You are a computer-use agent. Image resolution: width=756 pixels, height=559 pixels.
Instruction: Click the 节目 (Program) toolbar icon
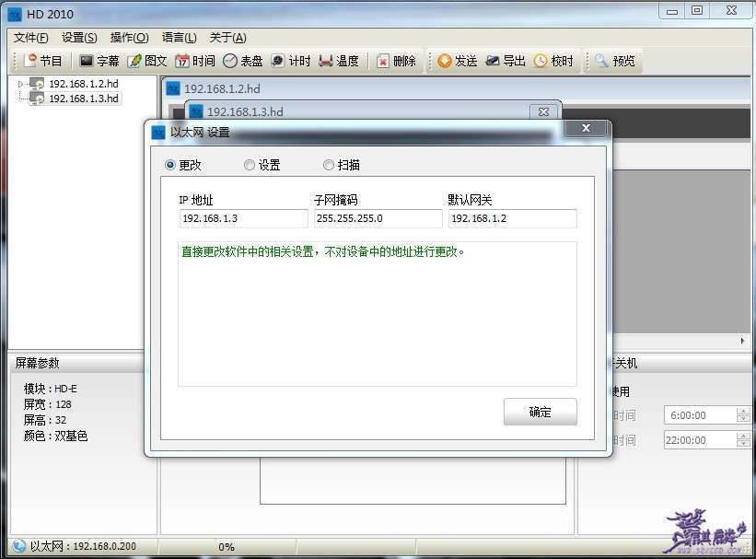point(30,61)
